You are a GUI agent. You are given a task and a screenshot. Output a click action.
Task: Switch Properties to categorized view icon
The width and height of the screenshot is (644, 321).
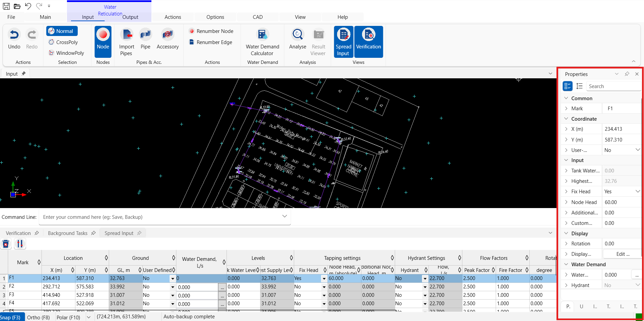pos(568,86)
